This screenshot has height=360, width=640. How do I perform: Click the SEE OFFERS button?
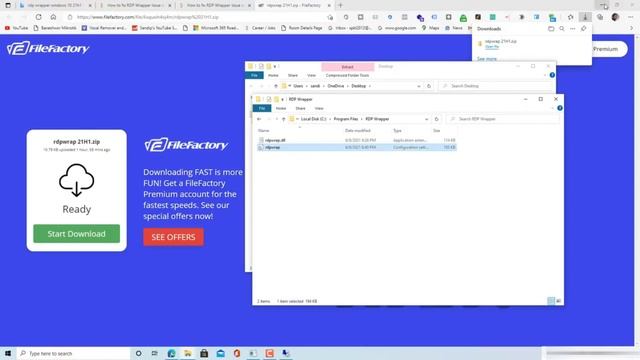click(x=173, y=237)
